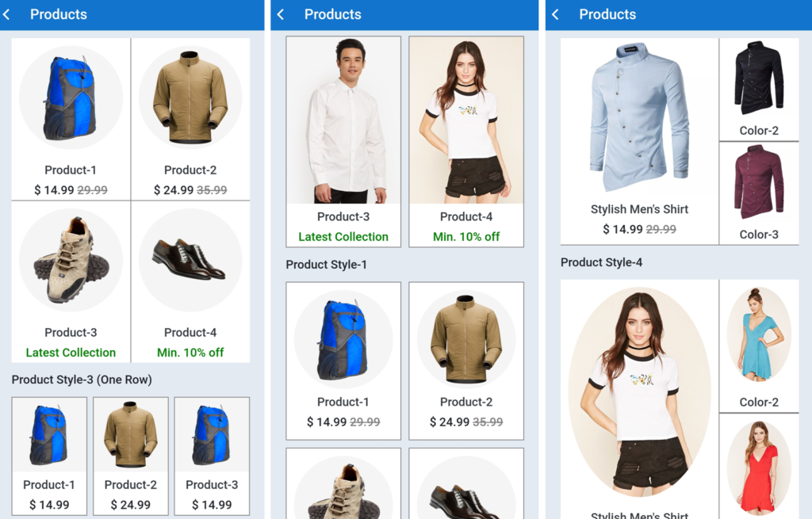Viewport: 812px width, 519px height.
Task: Select the tan jacket image under Product Style-1
Action: pyautogui.click(x=466, y=339)
